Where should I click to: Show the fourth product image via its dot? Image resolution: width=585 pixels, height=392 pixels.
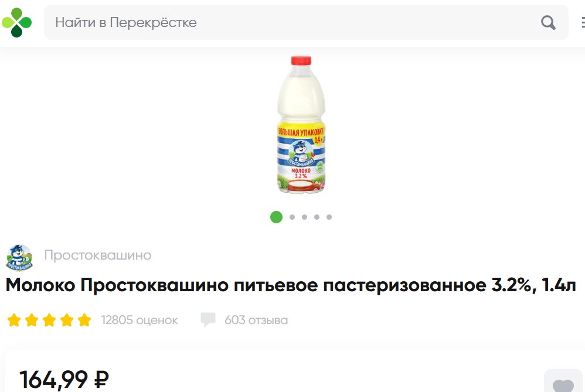coord(317,217)
